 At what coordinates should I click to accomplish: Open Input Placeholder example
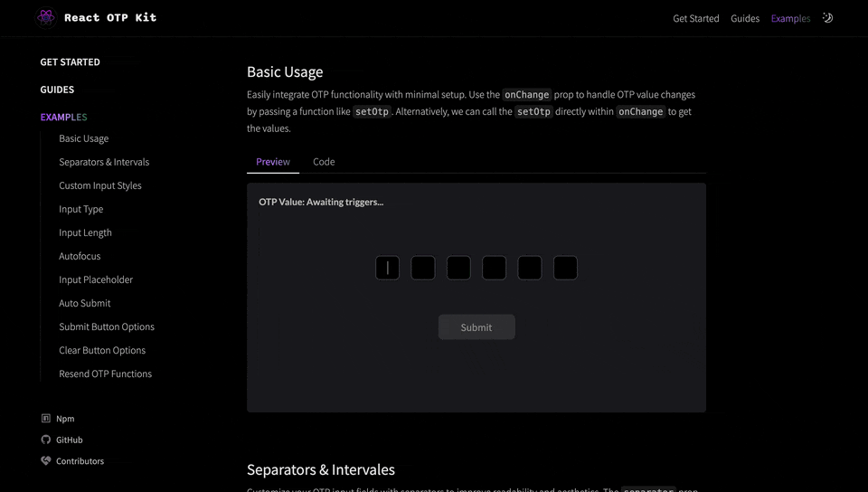coord(96,279)
